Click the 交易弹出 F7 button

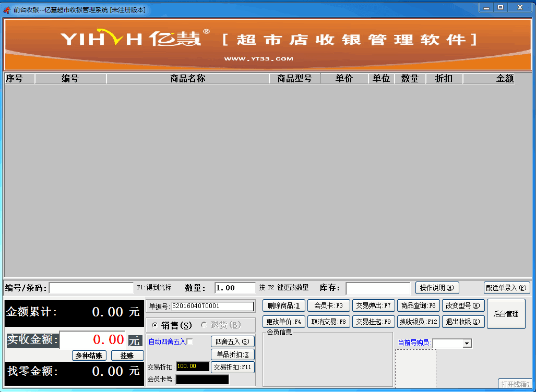click(x=373, y=305)
